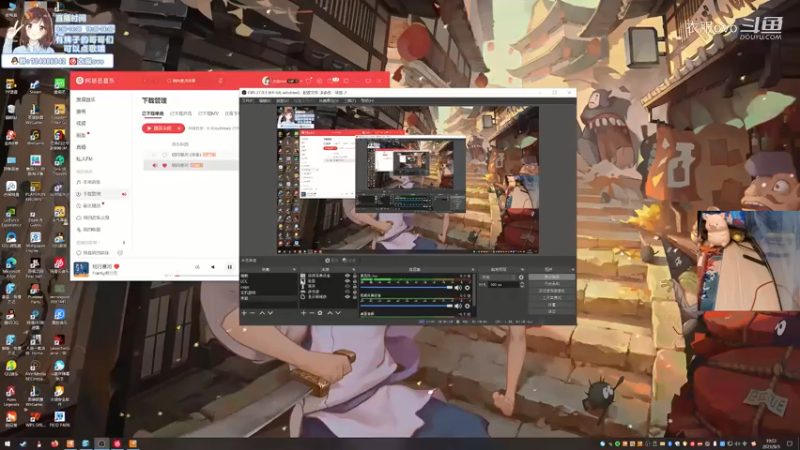Viewport: 800px width, 450px height.
Task: Lock the display capture source at bottom
Action: click(355, 296)
